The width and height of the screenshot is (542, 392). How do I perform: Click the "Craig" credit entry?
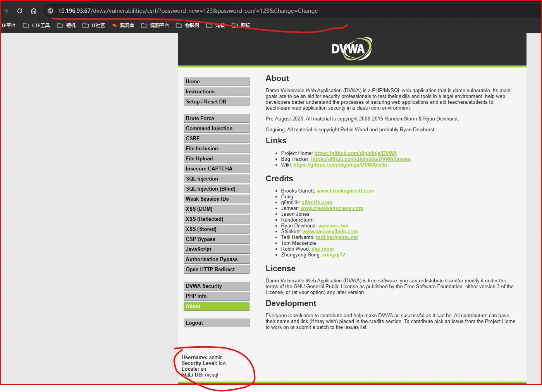pyautogui.click(x=287, y=197)
